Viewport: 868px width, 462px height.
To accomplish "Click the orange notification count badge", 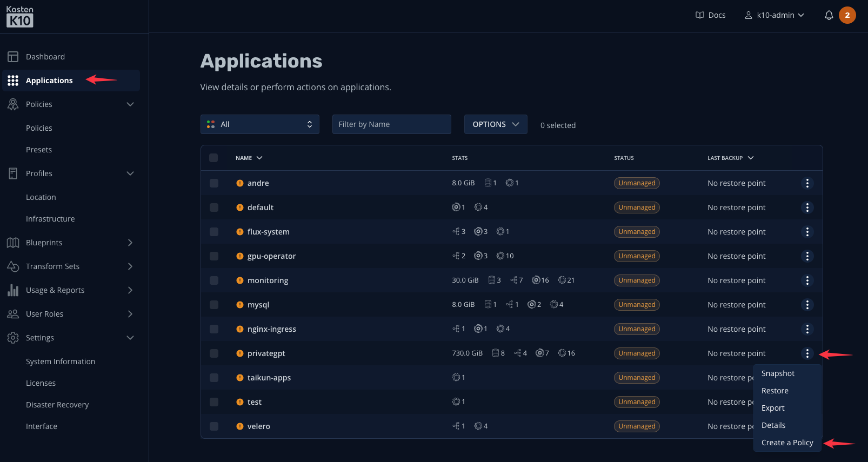I will point(847,15).
